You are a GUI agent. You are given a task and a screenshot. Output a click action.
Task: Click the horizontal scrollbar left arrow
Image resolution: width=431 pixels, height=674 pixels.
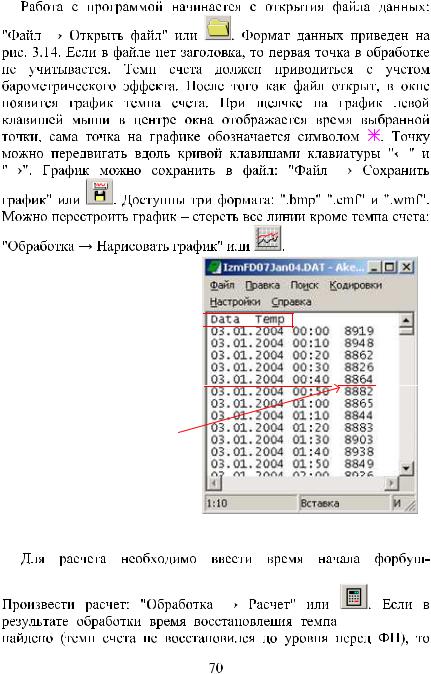pos(214,483)
